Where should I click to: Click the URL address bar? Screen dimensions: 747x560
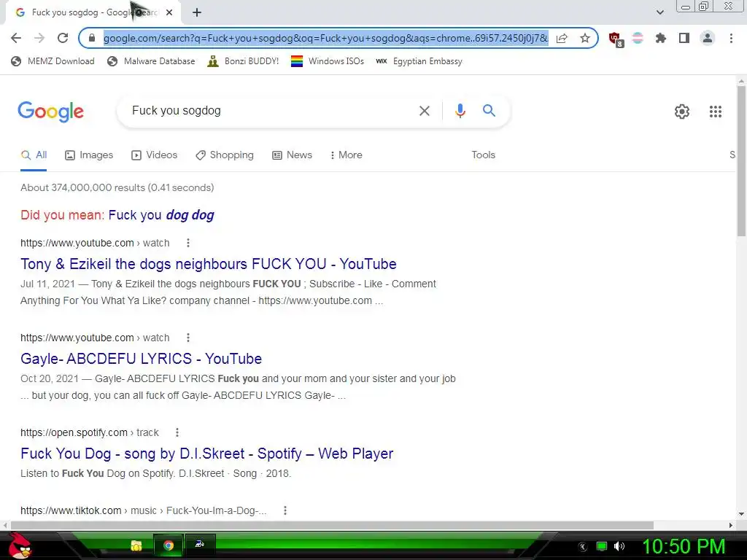point(326,38)
